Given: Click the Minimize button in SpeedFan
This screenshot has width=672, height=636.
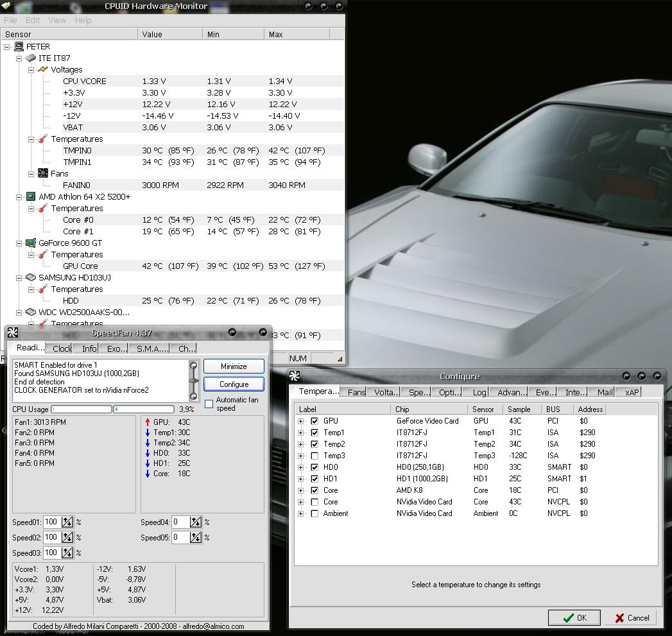Looking at the screenshot, I should (234, 366).
